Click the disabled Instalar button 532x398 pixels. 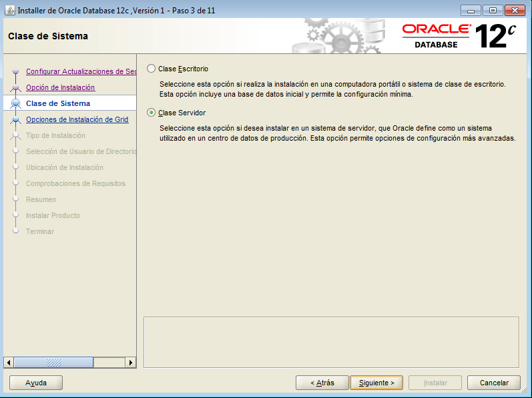pyautogui.click(x=435, y=383)
